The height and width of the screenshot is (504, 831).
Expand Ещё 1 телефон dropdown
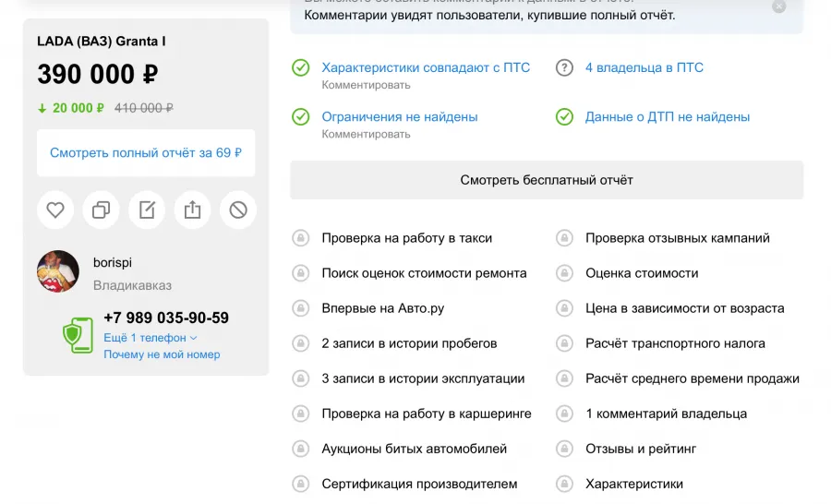tap(150, 338)
